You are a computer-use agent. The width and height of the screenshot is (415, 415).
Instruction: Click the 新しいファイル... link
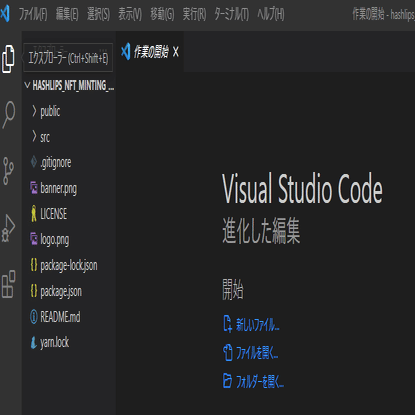point(258,324)
